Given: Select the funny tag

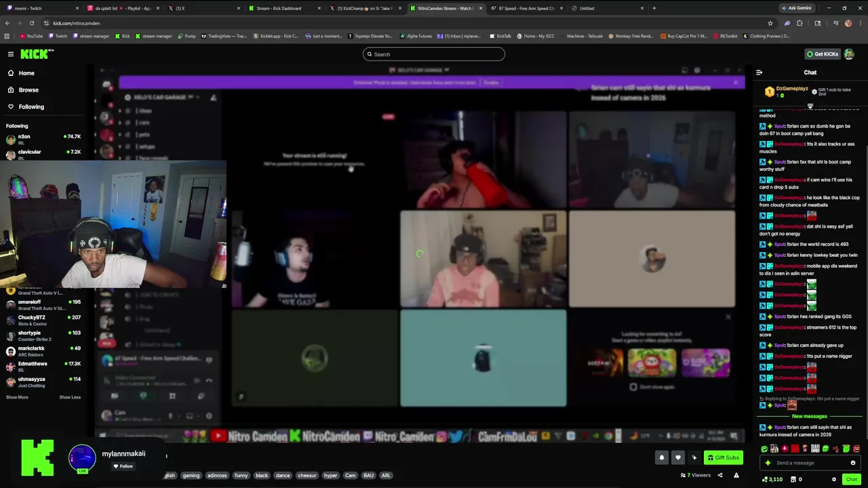Looking at the screenshot, I should [x=241, y=475].
